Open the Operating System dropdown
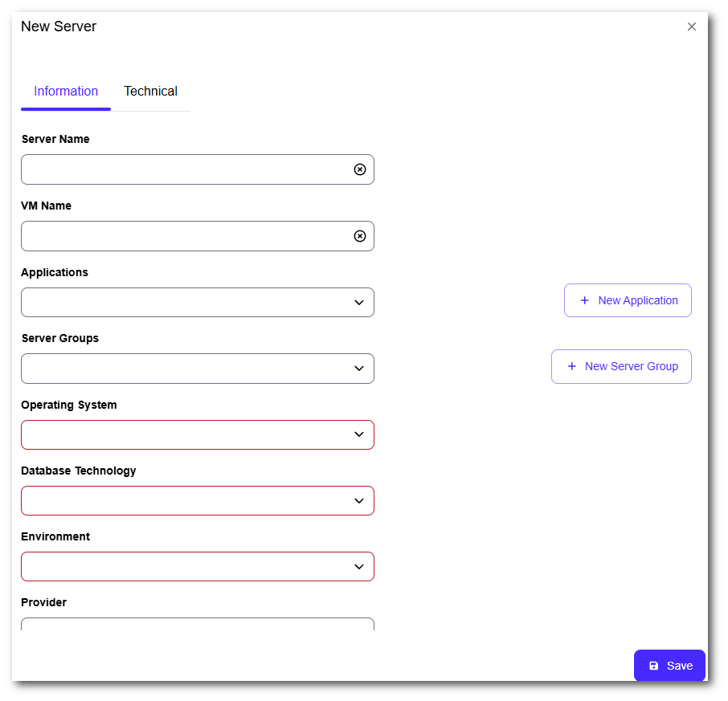 click(x=197, y=434)
